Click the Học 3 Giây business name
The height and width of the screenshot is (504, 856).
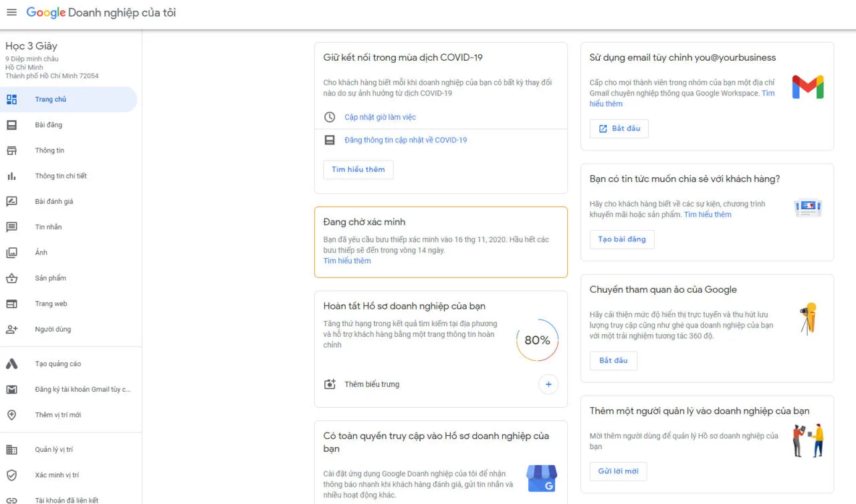pos(31,46)
